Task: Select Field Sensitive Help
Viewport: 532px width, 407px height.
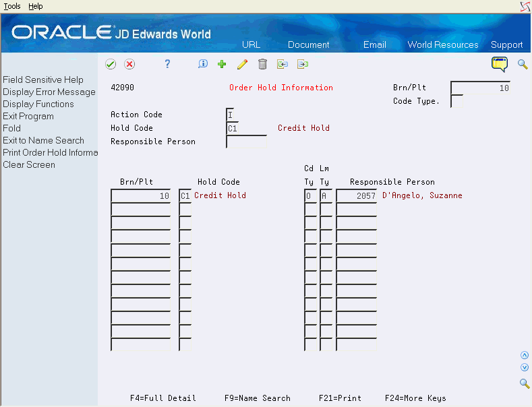Action: (x=43, y=80)
